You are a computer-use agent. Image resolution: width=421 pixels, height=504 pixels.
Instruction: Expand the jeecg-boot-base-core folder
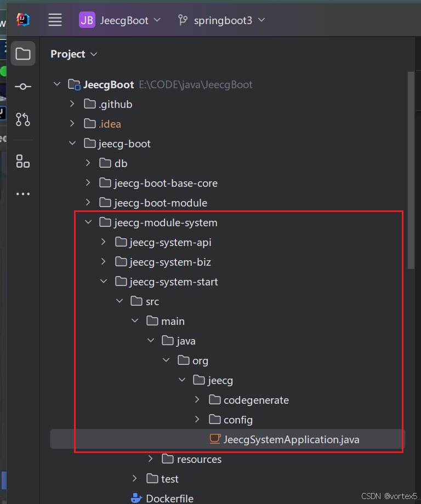pyautogui.click(x=88, y=182)
